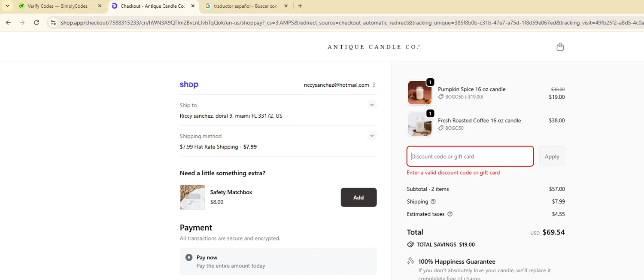Expand the Ship to section chevron
The image size is (644, 280).
(372, 105)
